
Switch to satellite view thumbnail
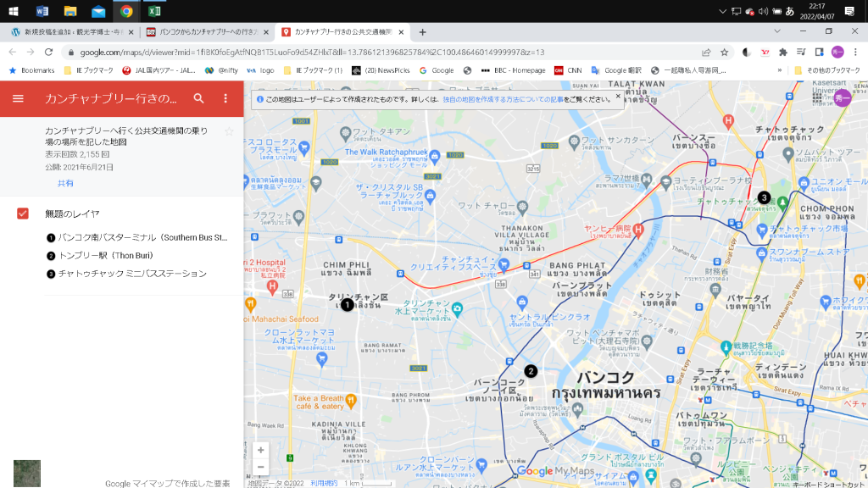tap(27, 473)
